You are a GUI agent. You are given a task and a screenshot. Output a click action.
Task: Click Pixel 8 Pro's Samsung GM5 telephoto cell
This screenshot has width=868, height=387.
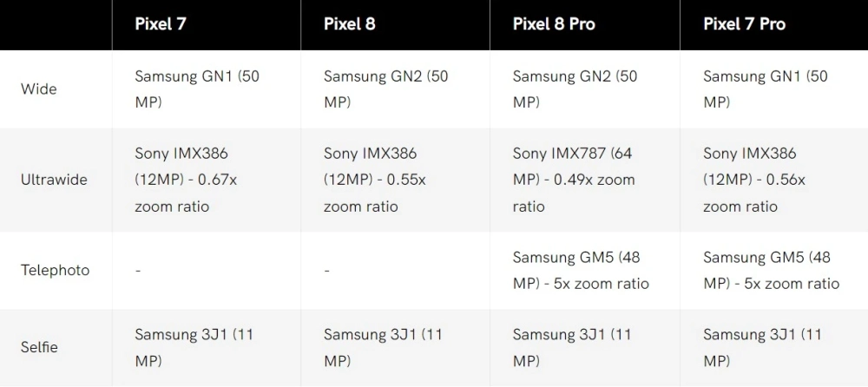580,270
